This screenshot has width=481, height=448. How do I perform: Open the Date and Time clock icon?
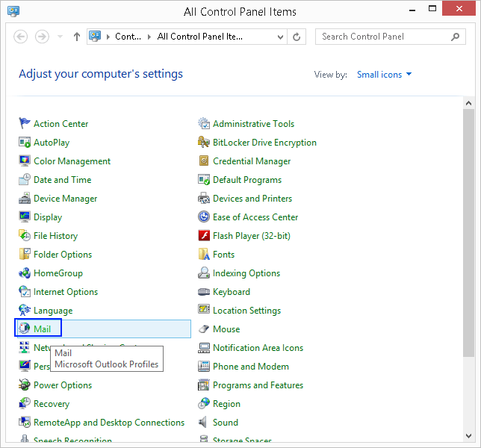(24, 180)
